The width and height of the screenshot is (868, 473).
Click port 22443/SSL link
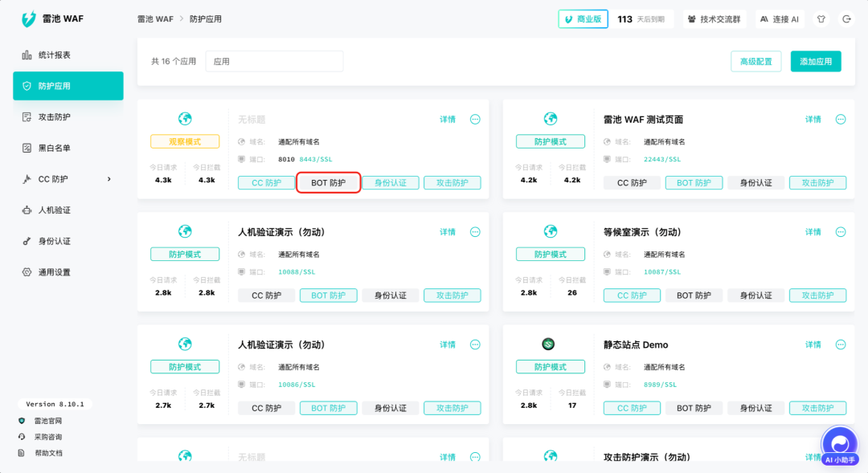[662, 159]
